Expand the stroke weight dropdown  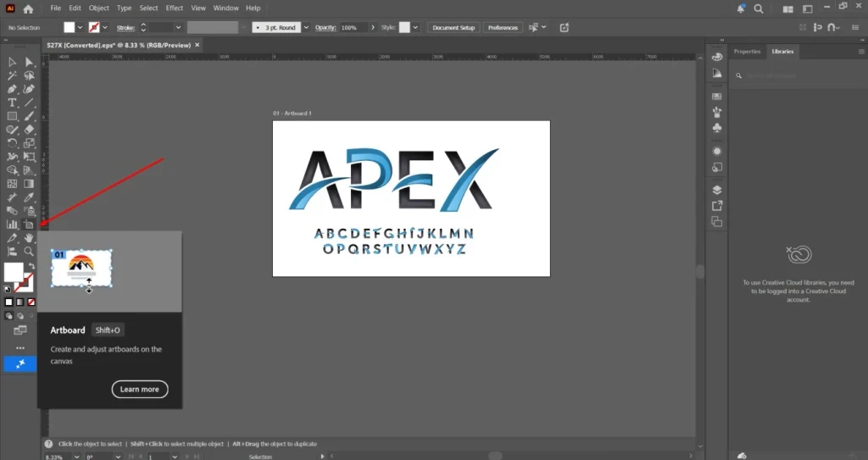click(x=178, y=27)
